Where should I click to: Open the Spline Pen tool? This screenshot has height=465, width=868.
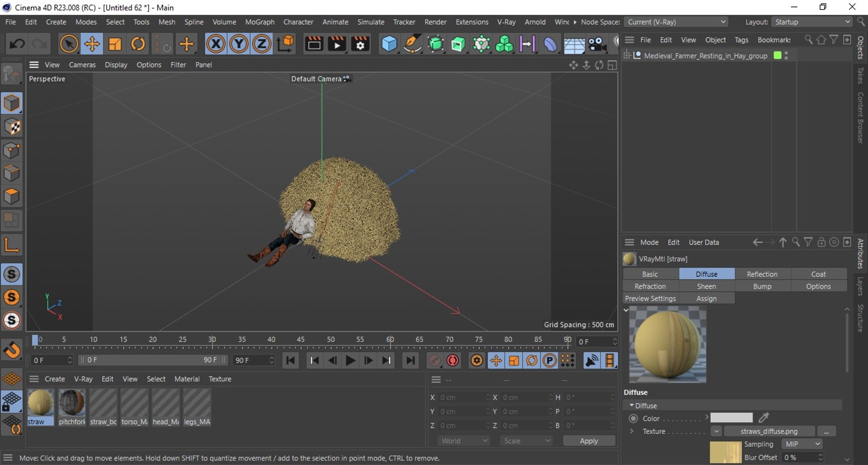coord(412,44)
